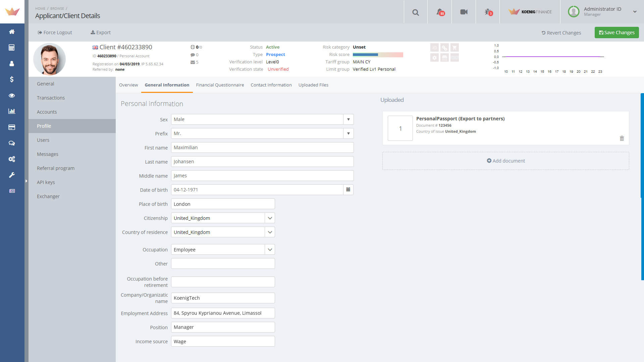Image resolution: width=644 pixels, height=362 pixels.
Task: Click Force Logout
Action: pos(55,33)
